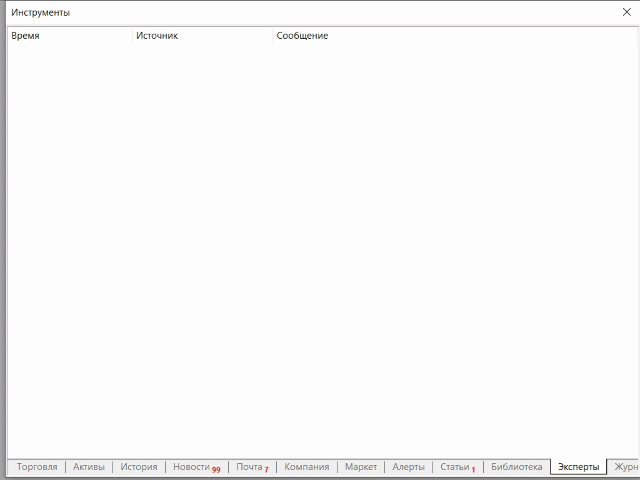Switch to the Торговля tab
Screen dimensions: 640x480
tap(37, 467)
